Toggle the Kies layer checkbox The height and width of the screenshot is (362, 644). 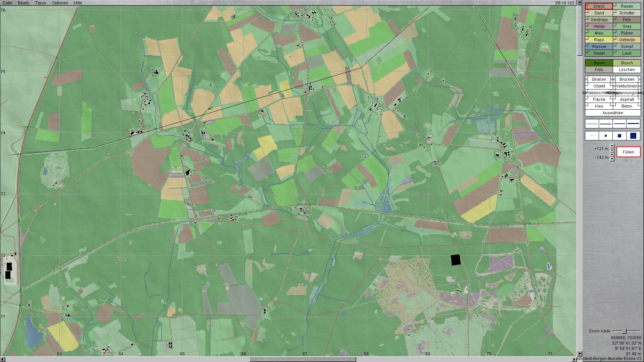[587, 105]
